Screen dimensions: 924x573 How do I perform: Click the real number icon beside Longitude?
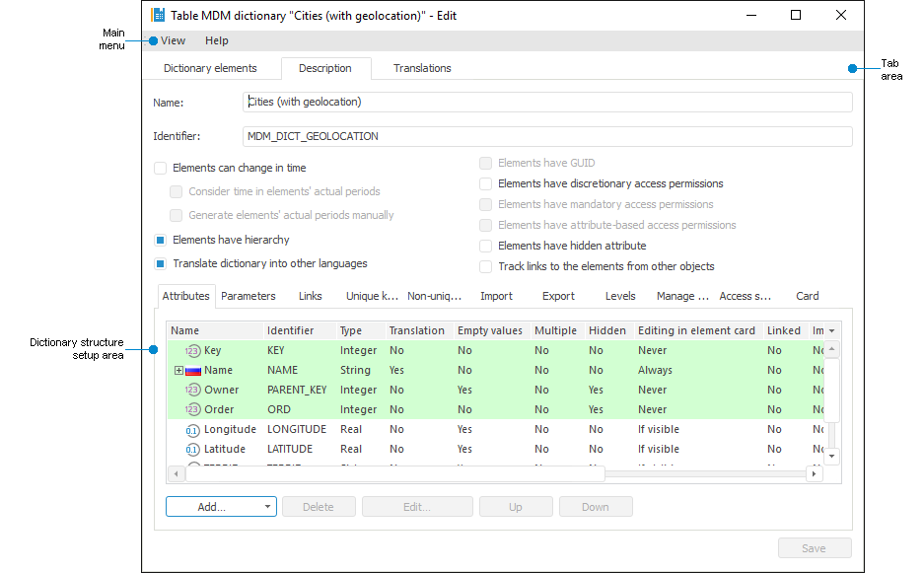pos(191,429)
